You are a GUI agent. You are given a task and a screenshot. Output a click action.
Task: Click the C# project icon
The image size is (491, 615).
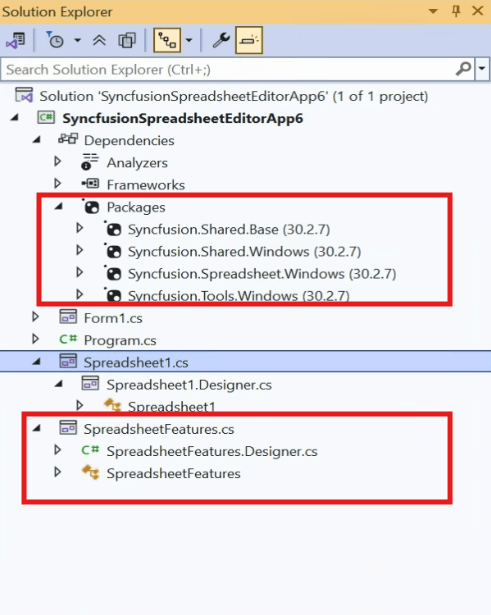click(46, 117)
